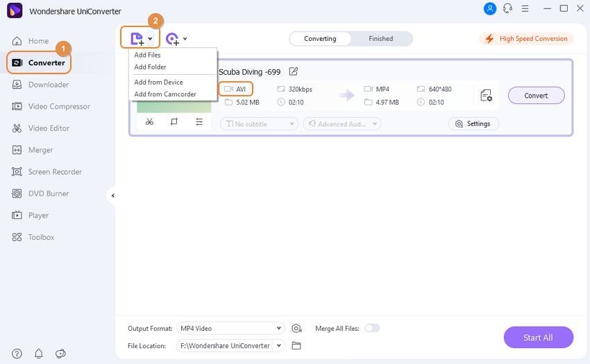Open the Output Format MP4 Video dropdown
The image size is (590, 364).
coord(230,328)
